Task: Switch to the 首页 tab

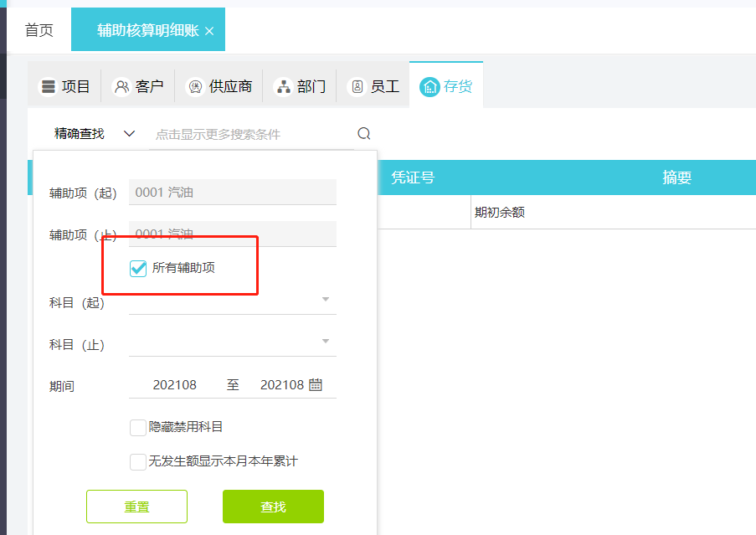Action: [39, 30]
